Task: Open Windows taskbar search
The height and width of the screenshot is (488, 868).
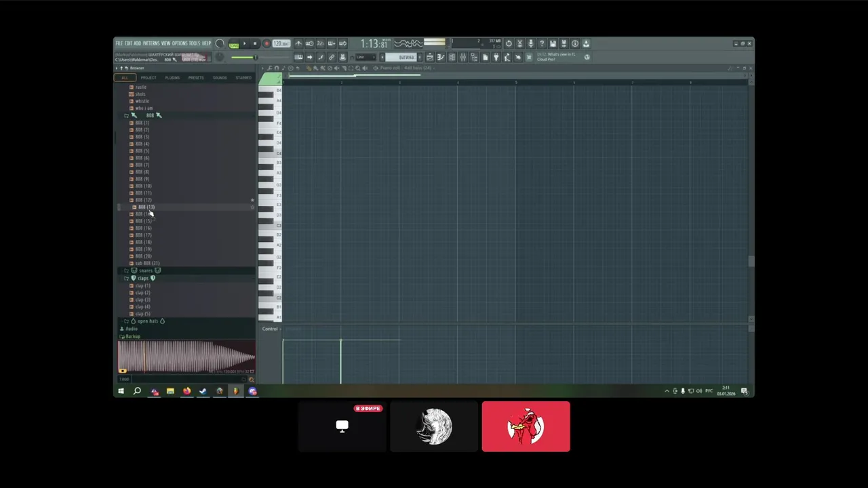Action: tap(137, 391)
